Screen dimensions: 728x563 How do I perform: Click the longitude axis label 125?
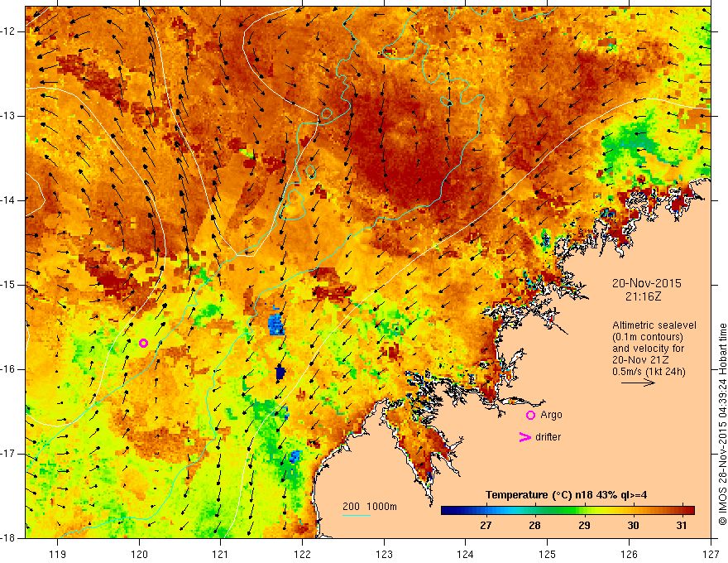click(x=548, y=554)
